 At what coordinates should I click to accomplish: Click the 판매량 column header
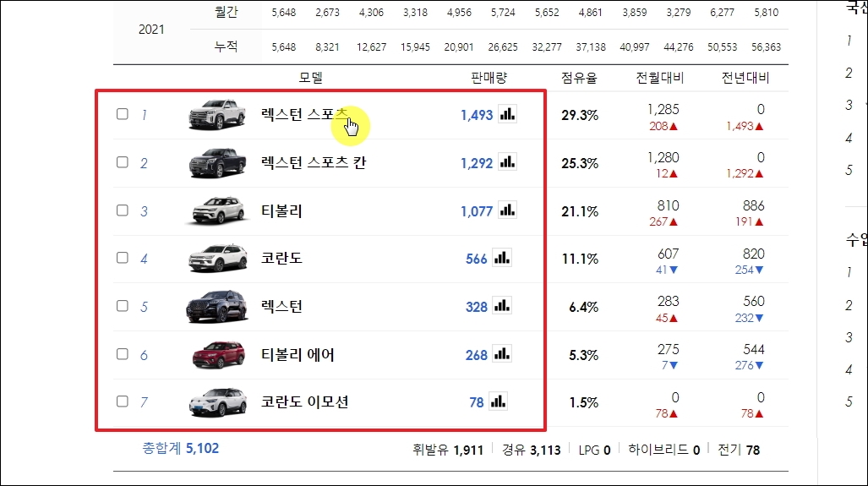489,78
